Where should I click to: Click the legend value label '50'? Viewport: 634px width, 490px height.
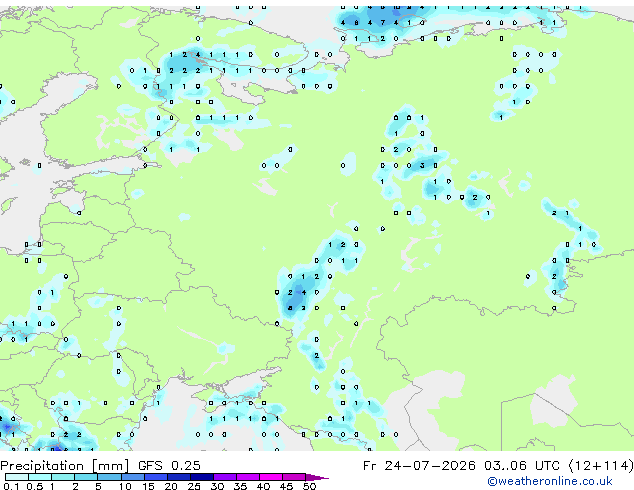[309, 486]
